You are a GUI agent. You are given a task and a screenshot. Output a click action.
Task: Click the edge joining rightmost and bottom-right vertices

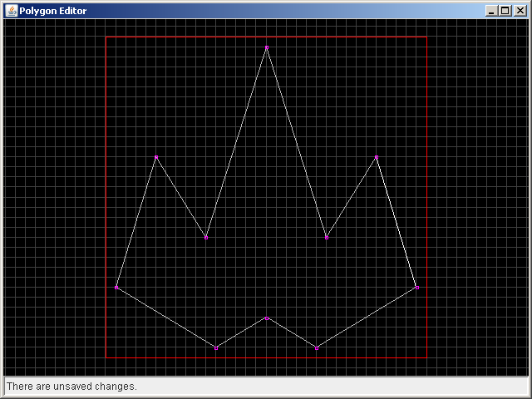(367, 318)
